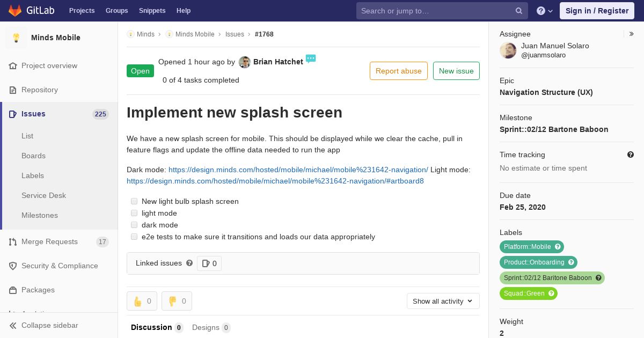Click Minds breadcrumb lightbulb icon

(x=130, y=34)
